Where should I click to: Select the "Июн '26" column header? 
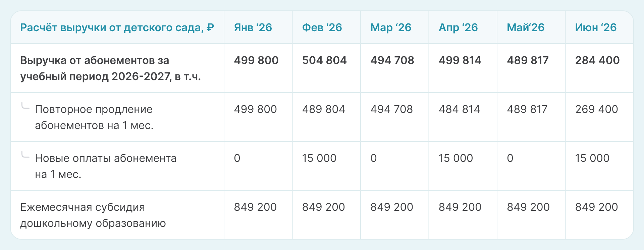coord(596,27)
